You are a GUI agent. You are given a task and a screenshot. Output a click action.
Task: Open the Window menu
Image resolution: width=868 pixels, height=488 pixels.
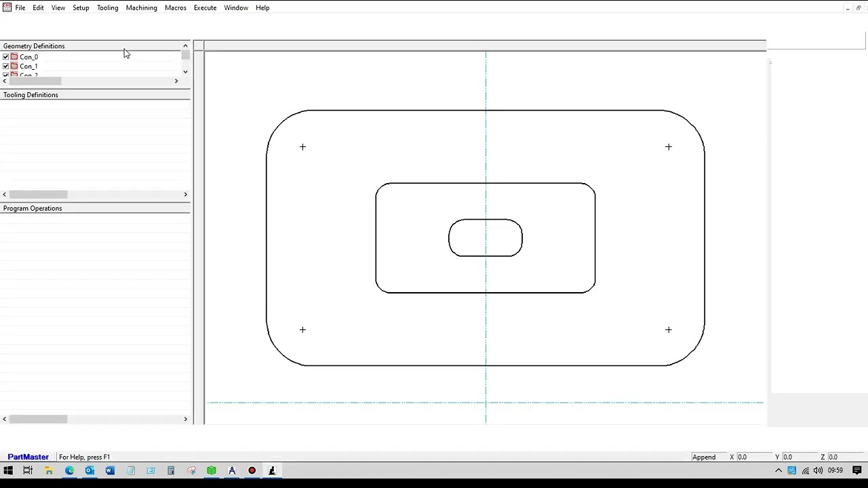pos(236,7)
